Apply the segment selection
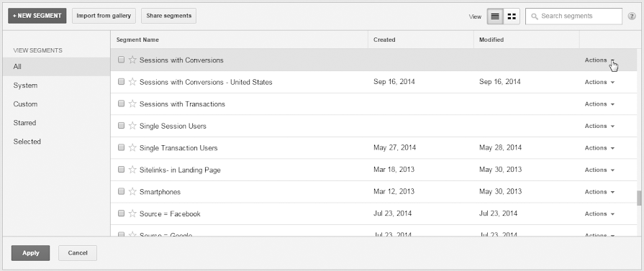 (31, 253)
